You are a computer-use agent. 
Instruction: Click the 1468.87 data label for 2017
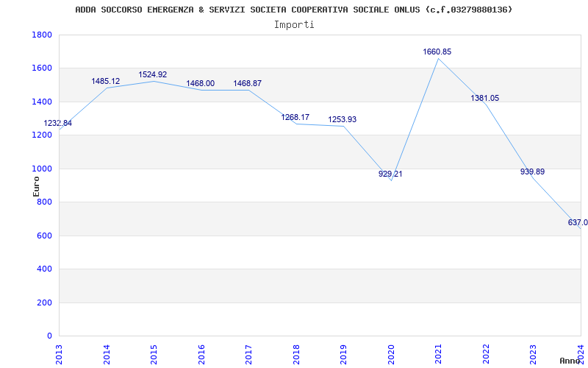click(x=248, y=84)
